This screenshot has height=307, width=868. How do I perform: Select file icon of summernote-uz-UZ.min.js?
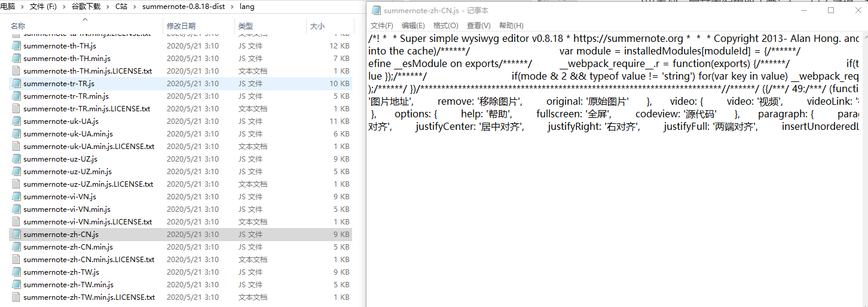click(x=16, y=172)
